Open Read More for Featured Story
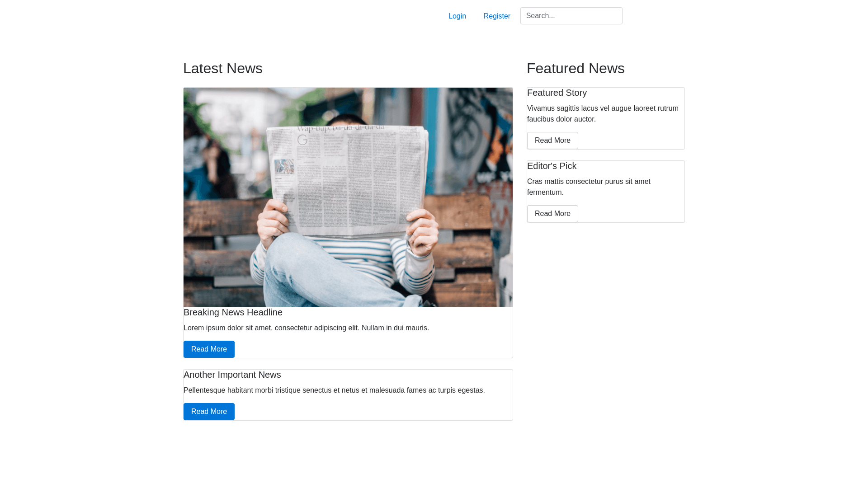The width and height of the screenshot is (868, 488). tap(552, 141)
